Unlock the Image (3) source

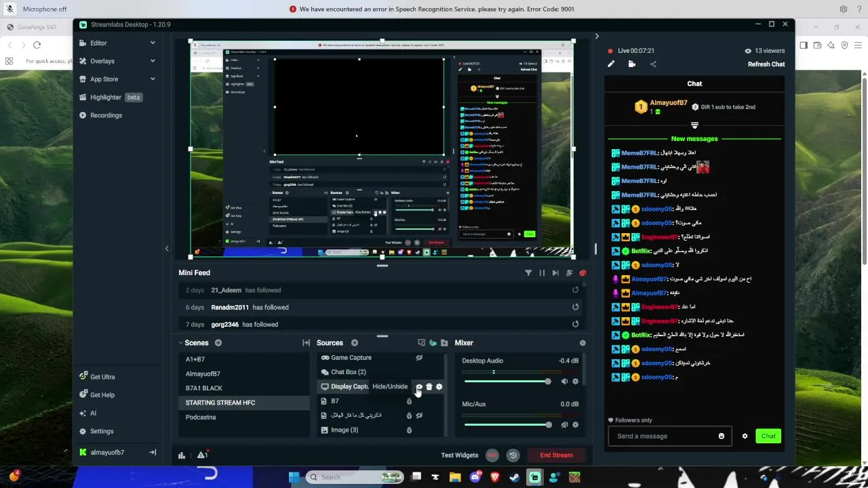(x=409, y=430)
